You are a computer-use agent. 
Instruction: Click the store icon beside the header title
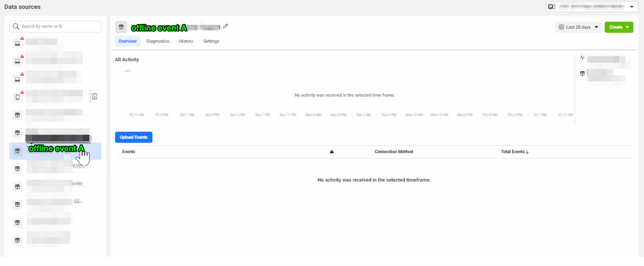[121, 27]
